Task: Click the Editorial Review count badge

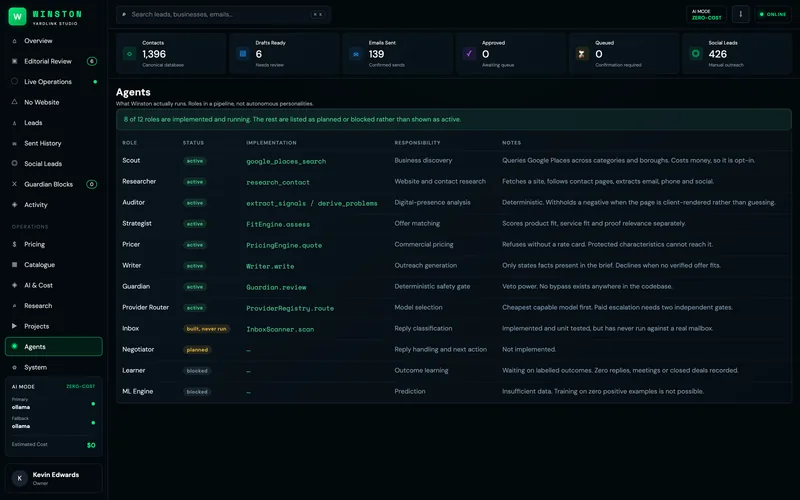Action: coord(92,61)
